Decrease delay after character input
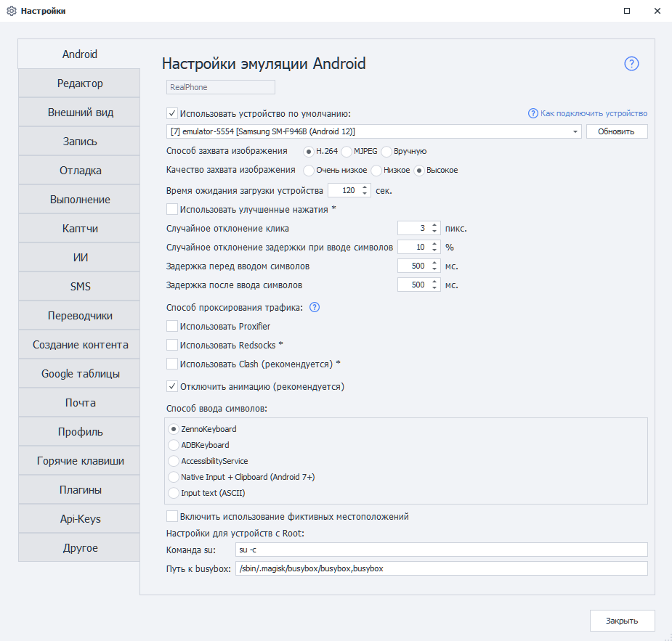 click(434, 288)
